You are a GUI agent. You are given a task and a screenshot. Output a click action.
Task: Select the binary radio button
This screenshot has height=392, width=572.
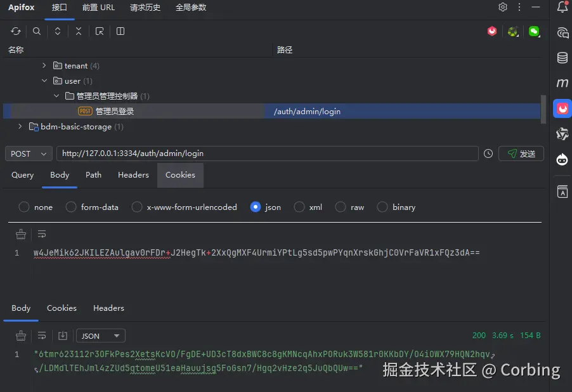(382, 207)
